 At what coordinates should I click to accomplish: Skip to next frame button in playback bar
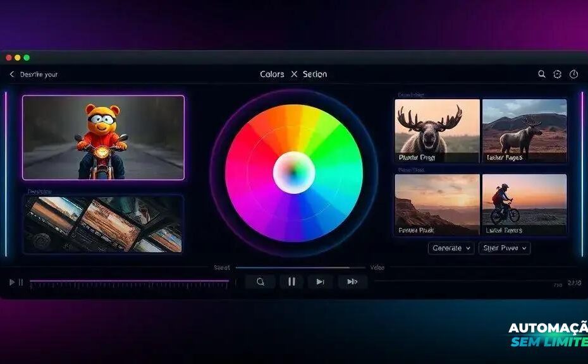click(x=320, y=282)
